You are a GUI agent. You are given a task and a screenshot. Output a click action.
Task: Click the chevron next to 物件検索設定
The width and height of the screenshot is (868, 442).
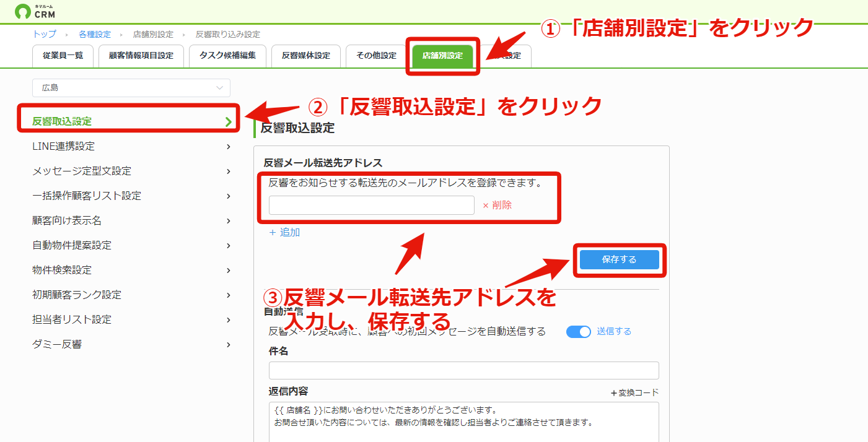coord(229,271)
